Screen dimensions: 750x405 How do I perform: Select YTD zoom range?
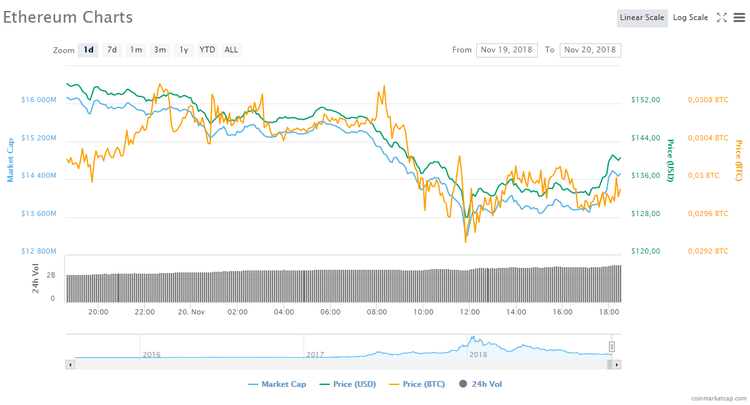point(207,50)
